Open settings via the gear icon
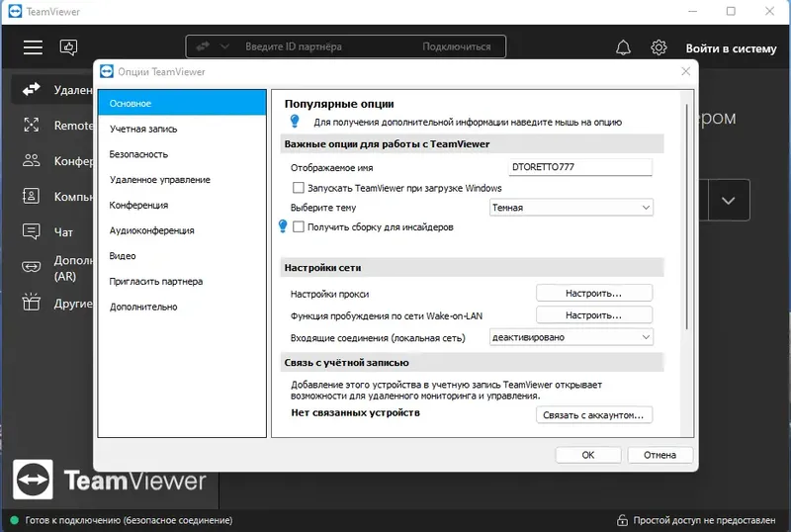The width and height of the screenshot is (791, 532). [x=659, y=47]
